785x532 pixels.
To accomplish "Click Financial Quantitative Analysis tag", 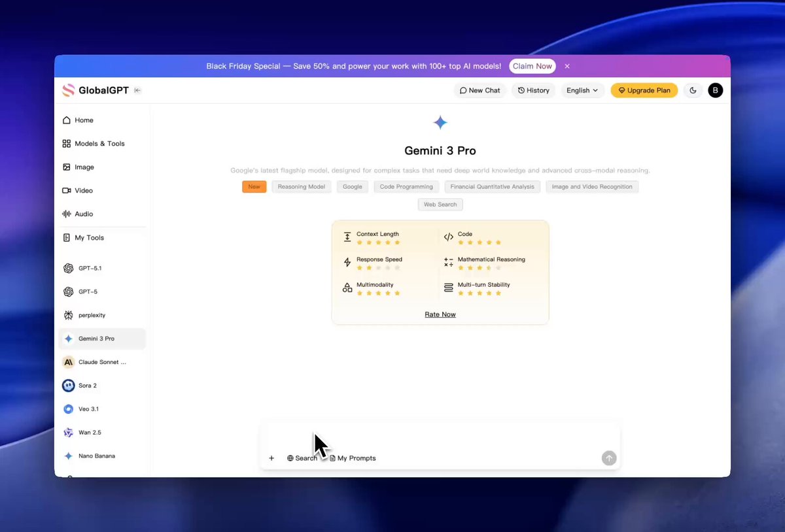I will tap(492, 187).
